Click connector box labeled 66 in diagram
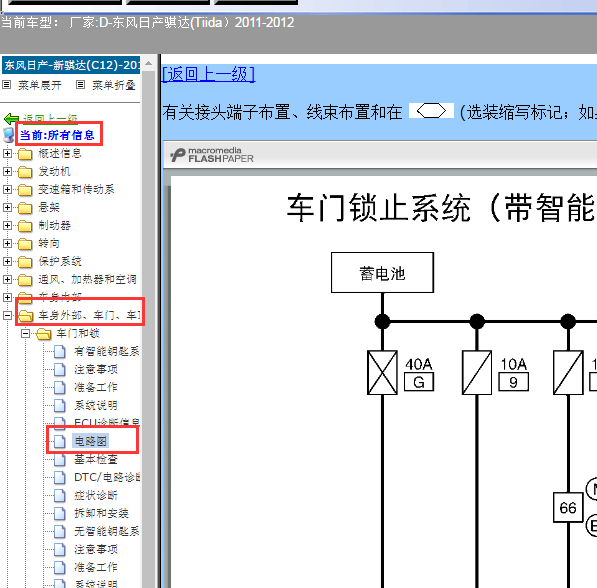Screen dimensions: 597x588 (x=568, y=508)
